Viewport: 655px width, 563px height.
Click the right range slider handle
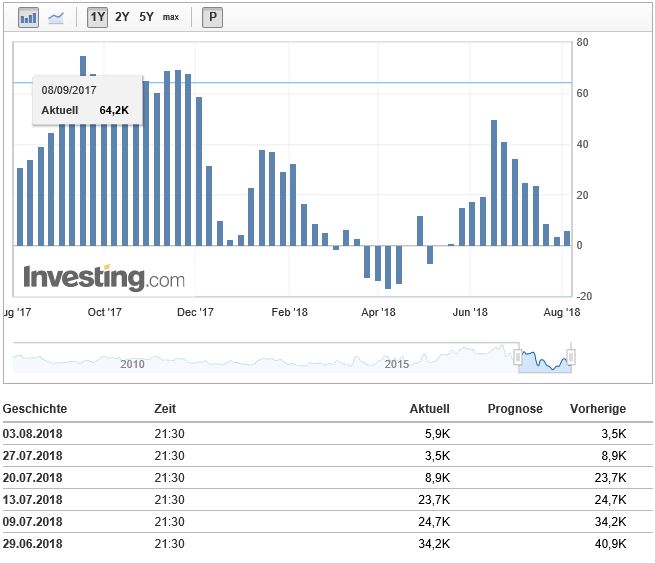tap(571, 357)
